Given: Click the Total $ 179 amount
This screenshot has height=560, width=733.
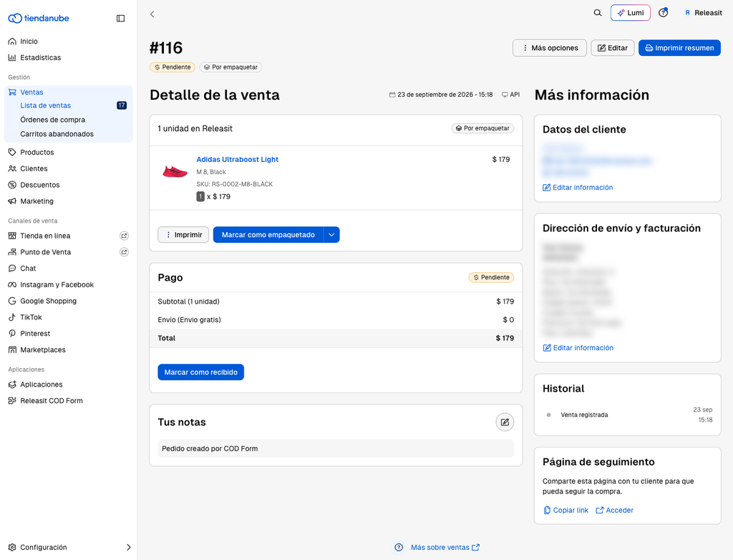Looking at the screenshot, I should coord(505,338).
